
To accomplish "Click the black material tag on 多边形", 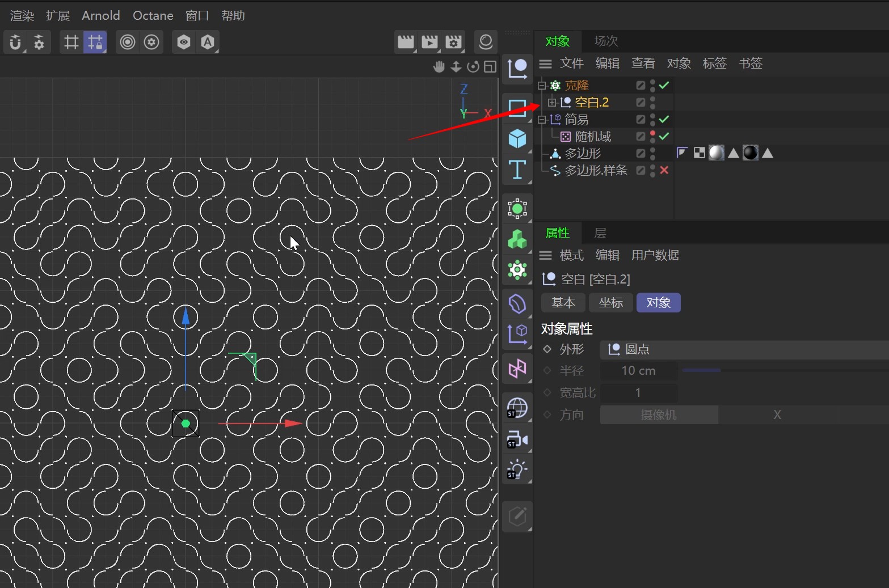I will (x=751, y=153).
